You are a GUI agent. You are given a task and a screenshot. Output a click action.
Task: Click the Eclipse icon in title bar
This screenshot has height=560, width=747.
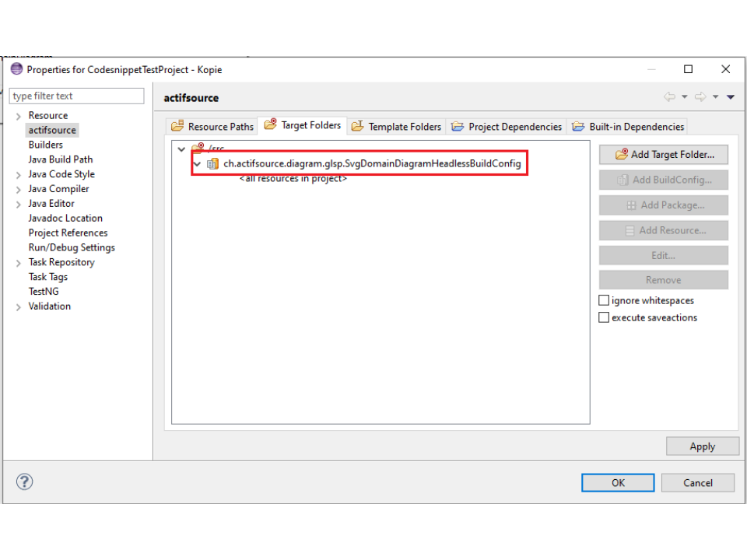tap(16, 69)
